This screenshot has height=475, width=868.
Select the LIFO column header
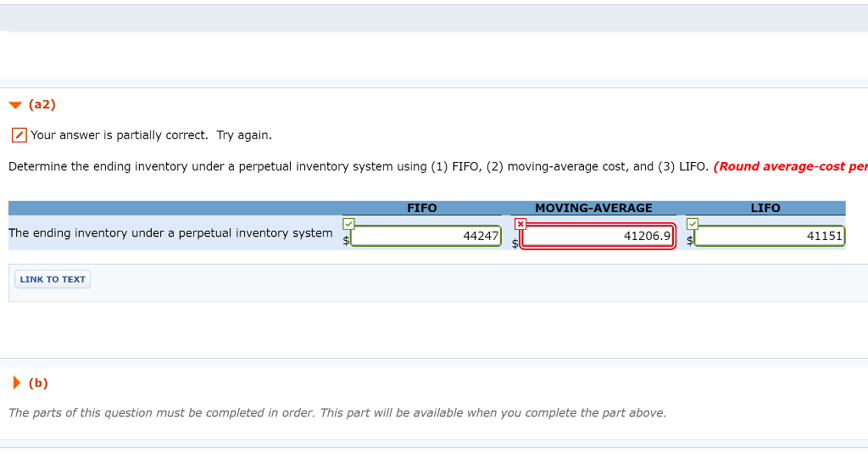pyautogui.click(x=765, y=208)
